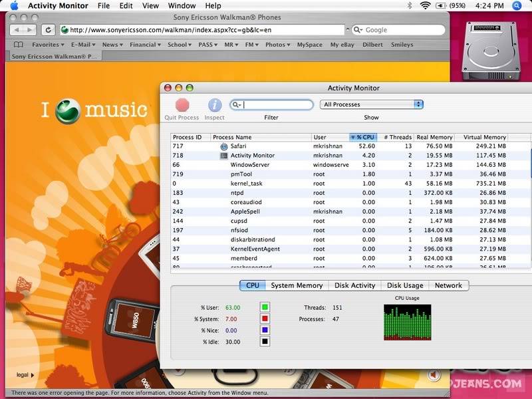Viewport: 532px width, 399px height.
Task: Click the Sony Ericsson green logo
Action: pos(68,111)
